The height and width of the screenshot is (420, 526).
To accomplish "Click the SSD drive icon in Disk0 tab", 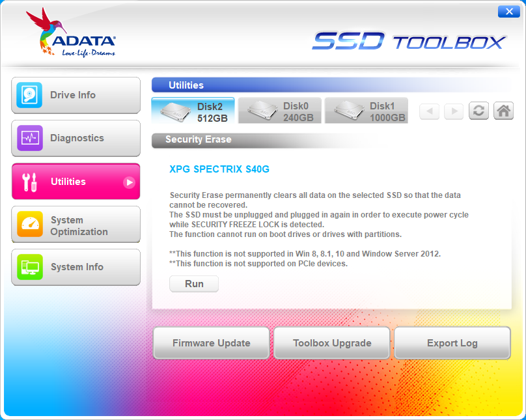I will tap(262, 111).
